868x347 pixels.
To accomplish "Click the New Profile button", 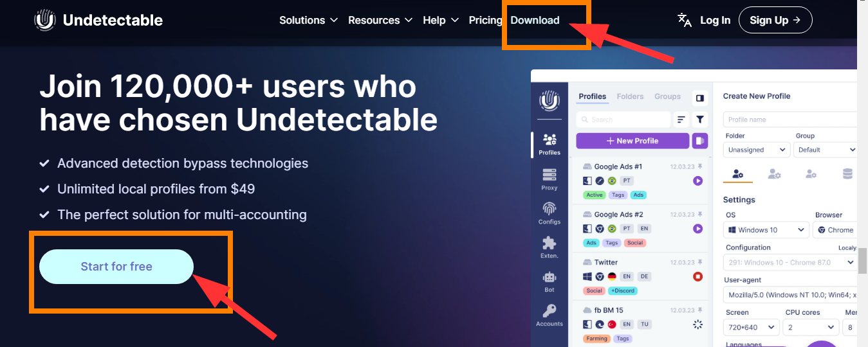I will (632, 141).
